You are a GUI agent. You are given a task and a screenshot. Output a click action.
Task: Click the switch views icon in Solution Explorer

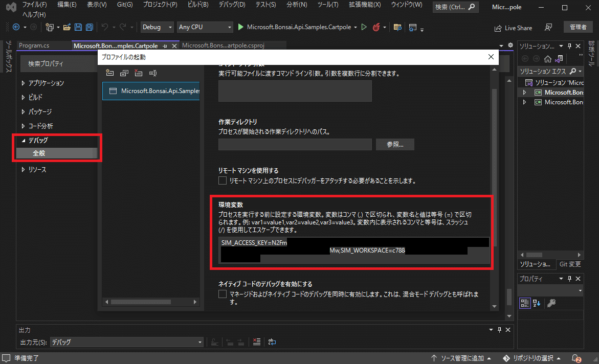click(559, 59)
